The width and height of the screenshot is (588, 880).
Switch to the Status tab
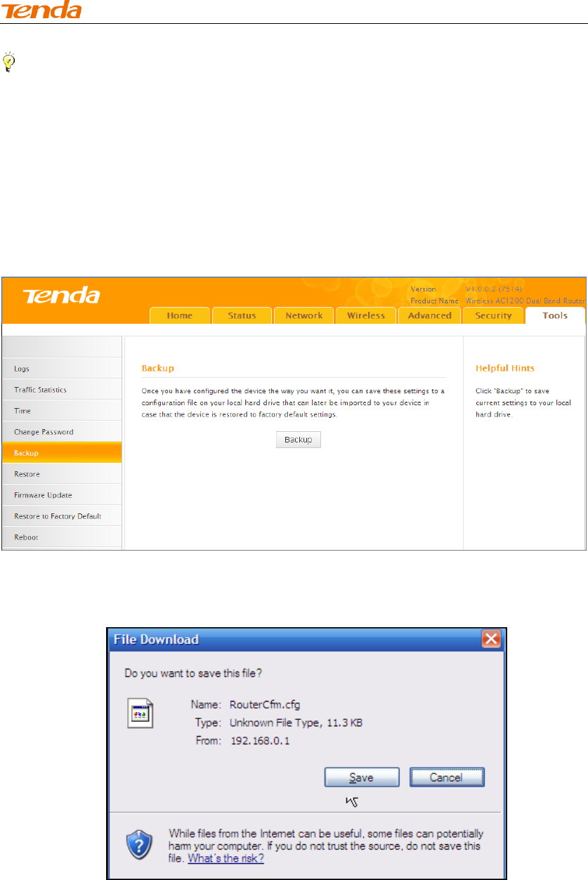coord(242,315)
